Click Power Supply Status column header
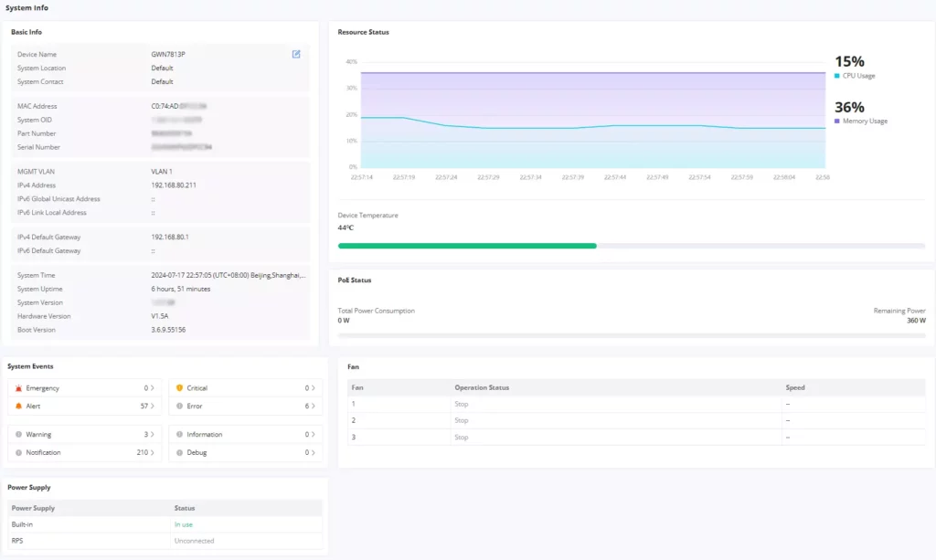This screenshot has height=560, width=936. point(185,508)
